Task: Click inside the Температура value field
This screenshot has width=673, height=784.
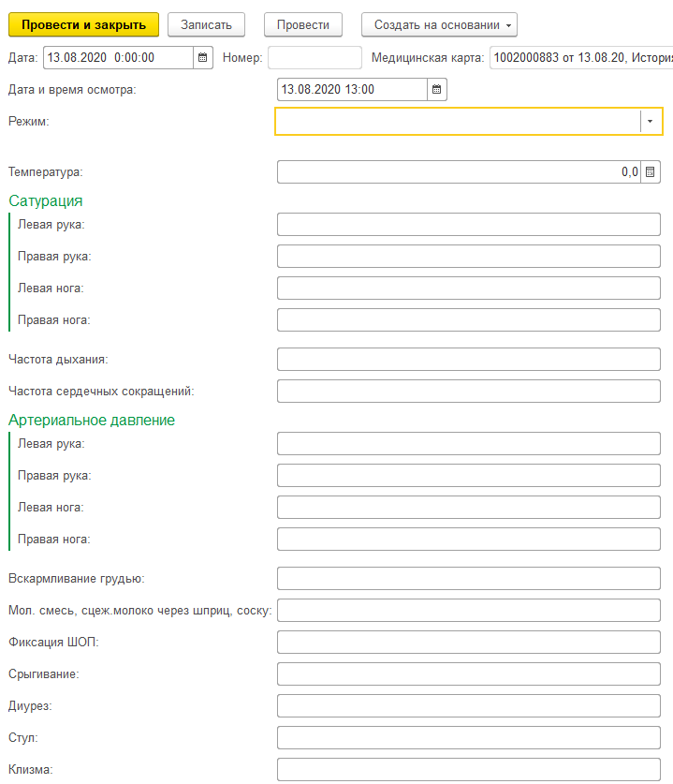Action: click(459, 172)
